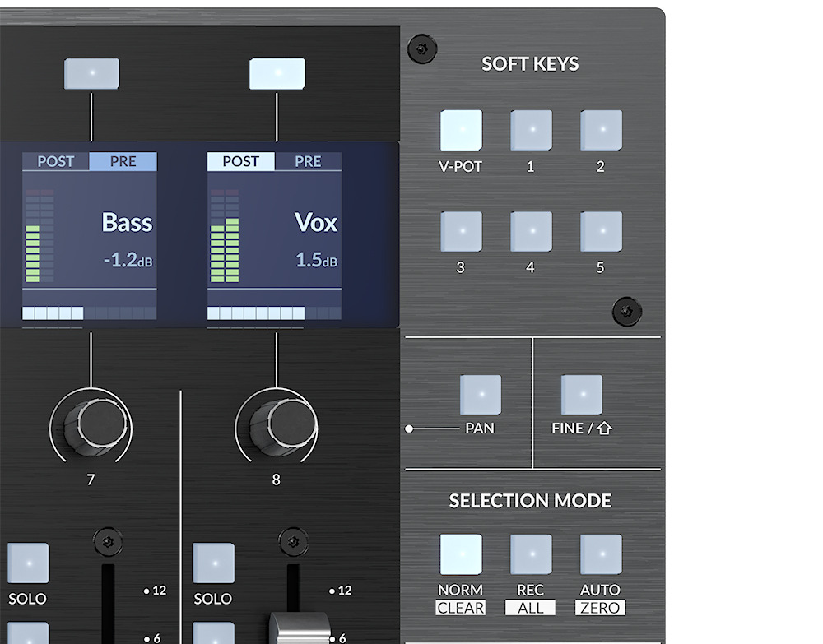Click the SELECTION MODE heading
The height and width of the screenshot is (644, 823).
coord(530,501)
